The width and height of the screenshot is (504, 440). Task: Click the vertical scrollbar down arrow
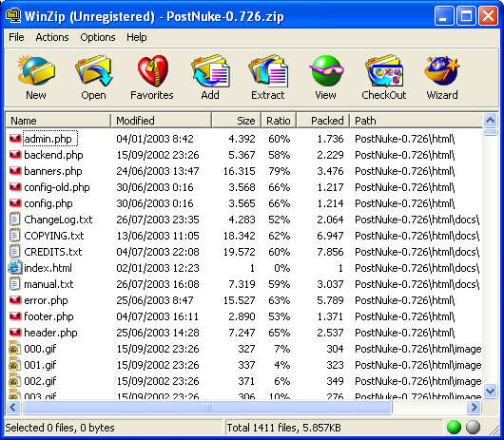pos(490,392)
